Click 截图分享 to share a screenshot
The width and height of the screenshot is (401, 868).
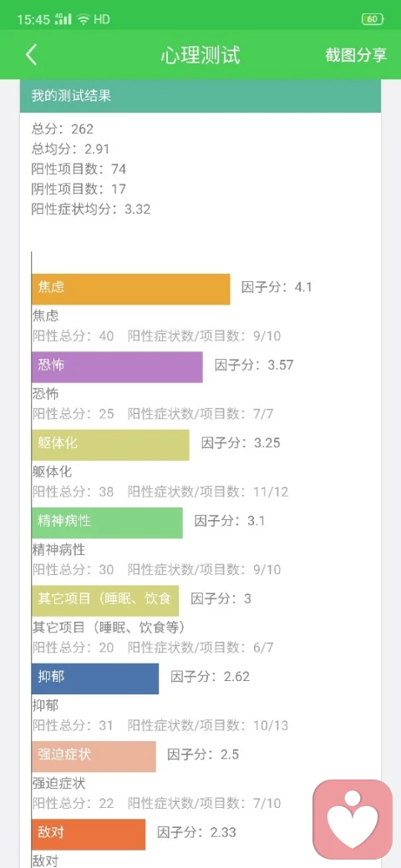[x=356, y=55]
